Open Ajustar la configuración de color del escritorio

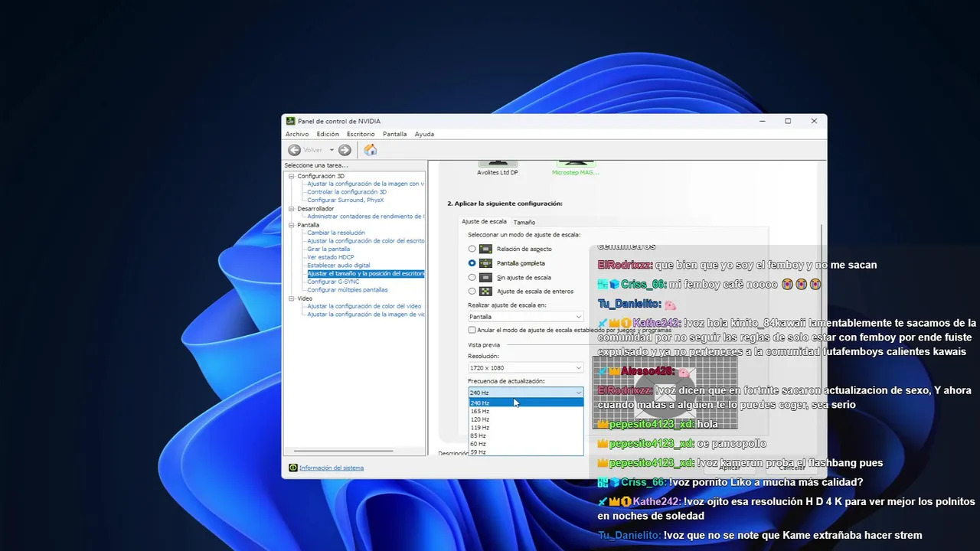tap(366, 241)
